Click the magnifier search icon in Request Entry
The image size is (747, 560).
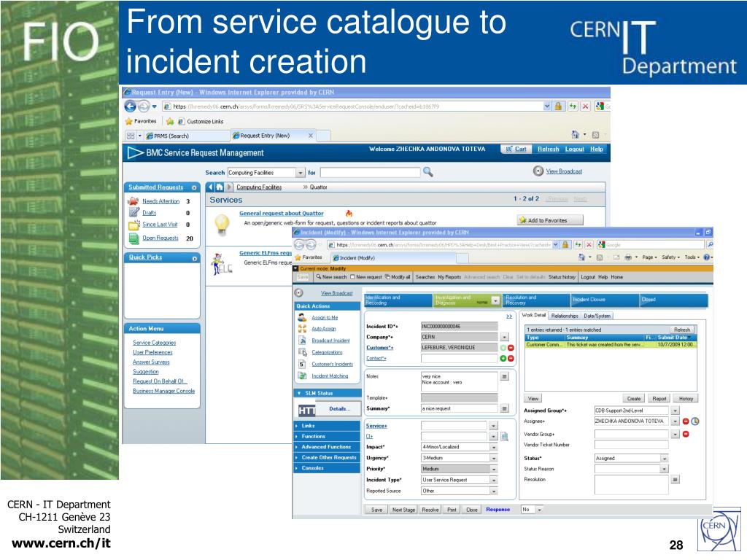(x=427, y=172)
